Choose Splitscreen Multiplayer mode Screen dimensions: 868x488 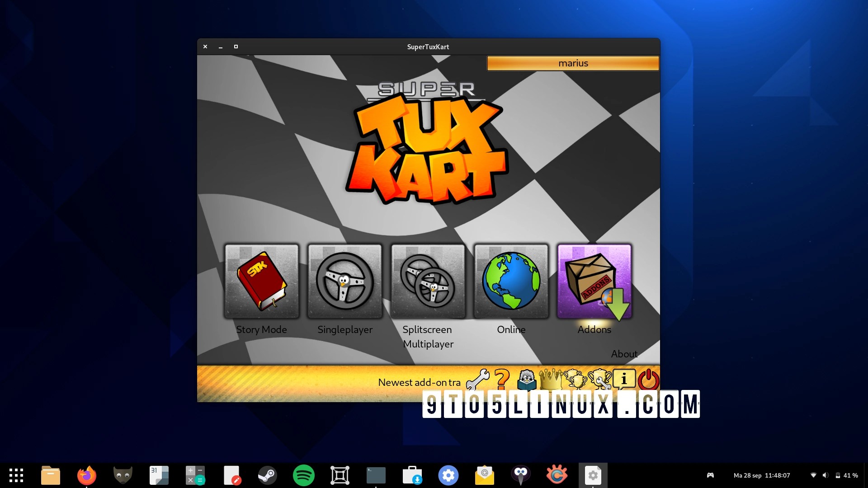pos(428,281)
